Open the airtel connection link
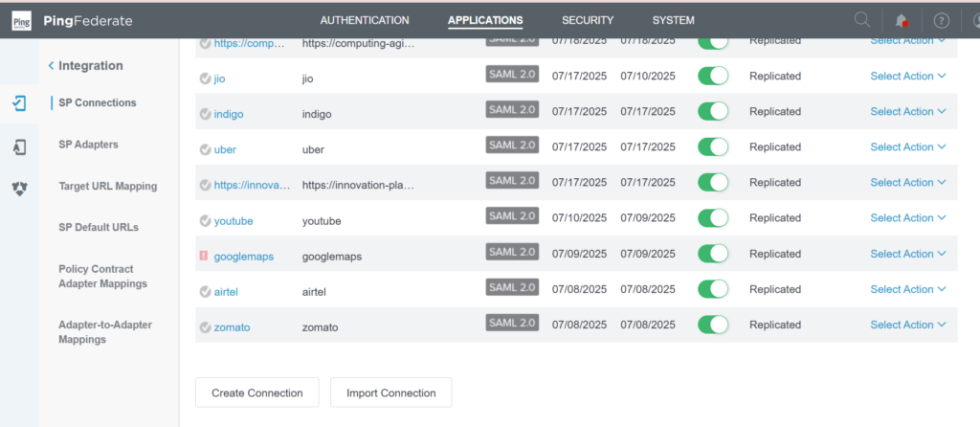The height and width of the screenshot is (427, 980). (x=226, y=292)
